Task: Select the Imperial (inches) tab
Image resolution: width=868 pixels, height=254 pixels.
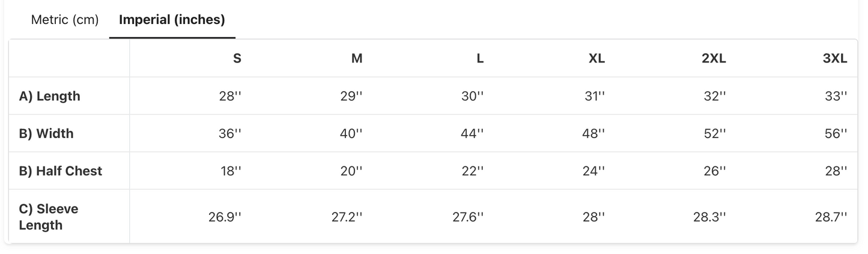Action: click(172, 20)
